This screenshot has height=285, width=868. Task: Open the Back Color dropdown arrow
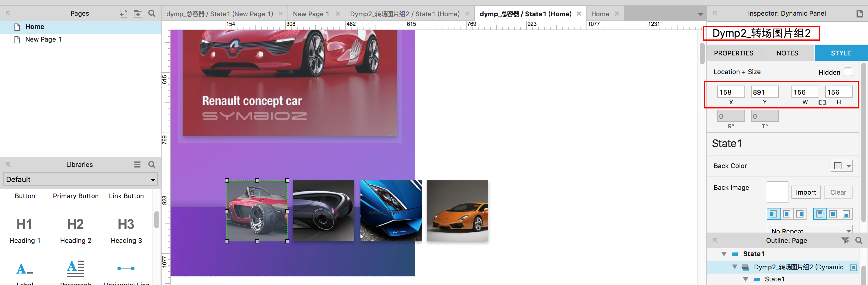[848, 166]
